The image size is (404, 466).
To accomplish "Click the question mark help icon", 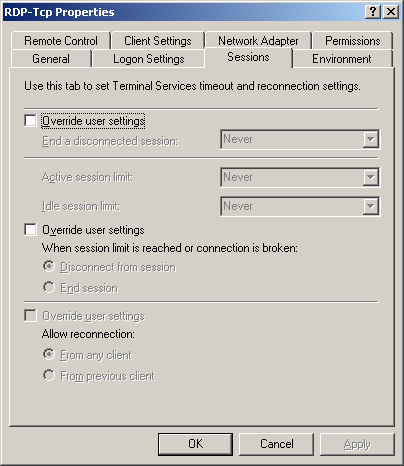I will [x=373, y=12].
